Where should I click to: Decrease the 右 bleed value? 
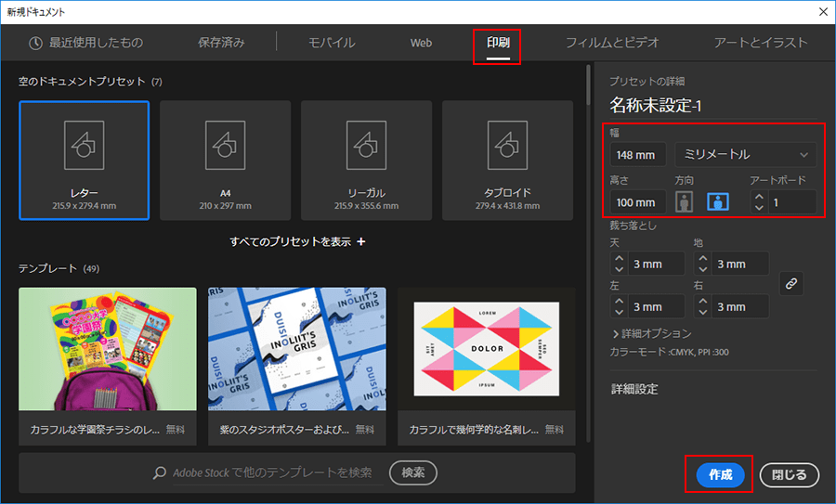pyautogui.click(x=703, y=312)
